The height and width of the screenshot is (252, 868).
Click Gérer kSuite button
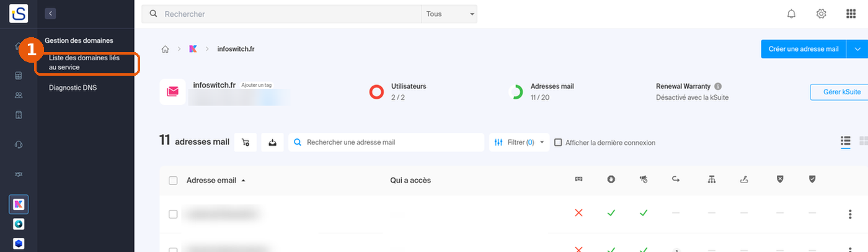point(839,92)
